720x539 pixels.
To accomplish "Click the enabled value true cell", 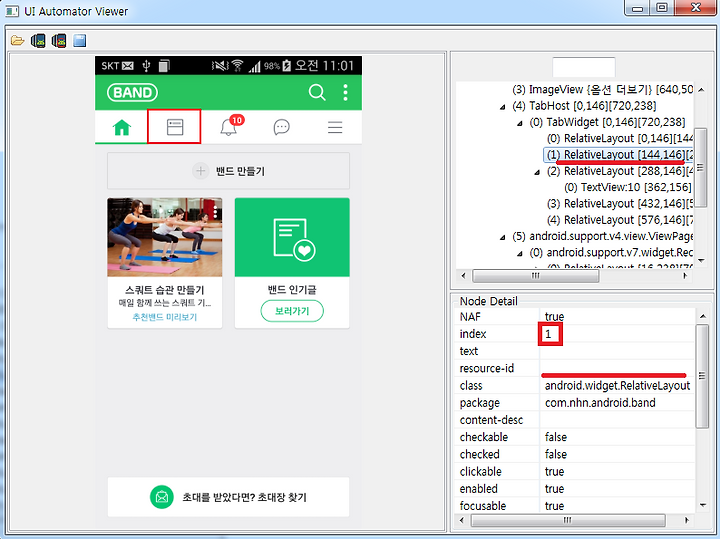I will coord(617,489).
